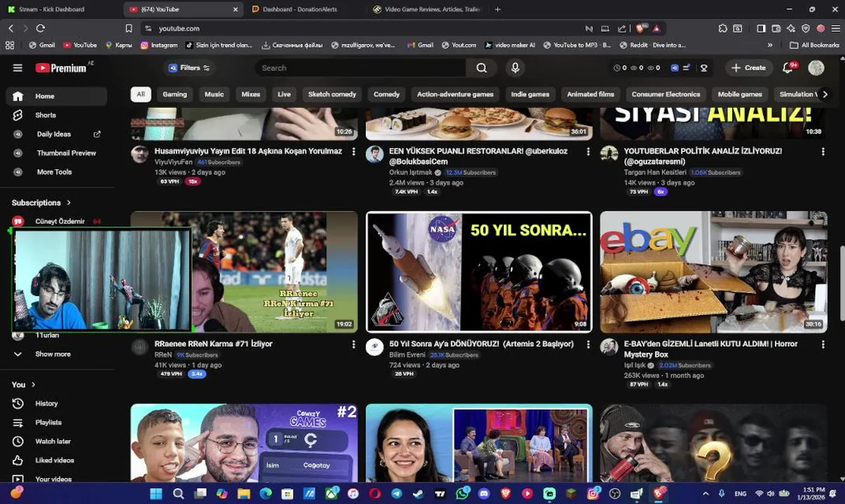Open more options for E-BAY'den GİZEMLİ video
Viewport: 845px width, 504px height.
tap(823, 344)
